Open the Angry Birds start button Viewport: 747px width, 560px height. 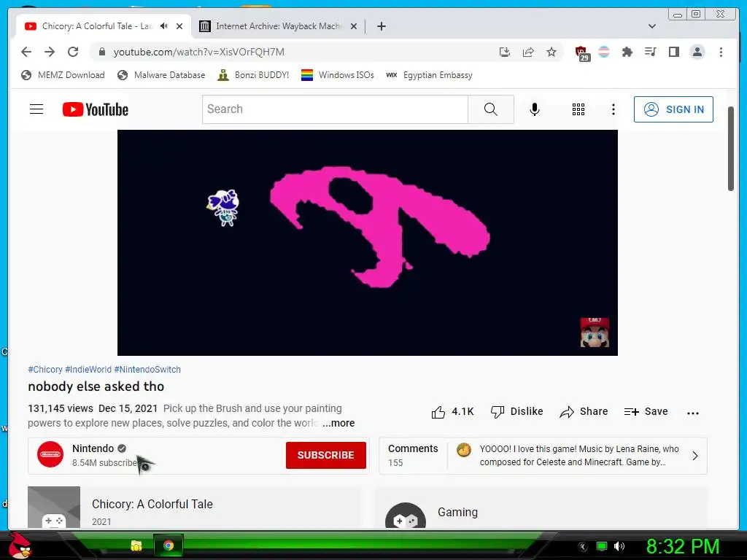click(x=20, y=546)
